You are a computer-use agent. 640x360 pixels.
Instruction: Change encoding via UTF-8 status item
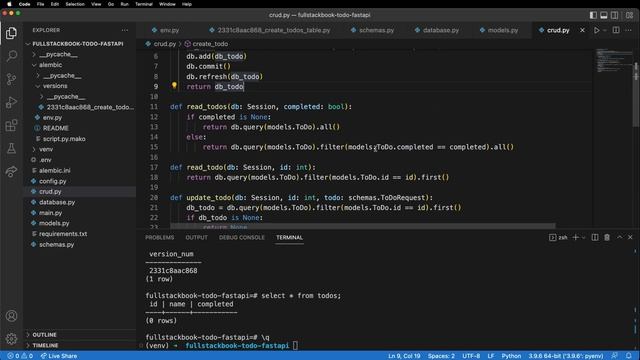tap(471, 356)
